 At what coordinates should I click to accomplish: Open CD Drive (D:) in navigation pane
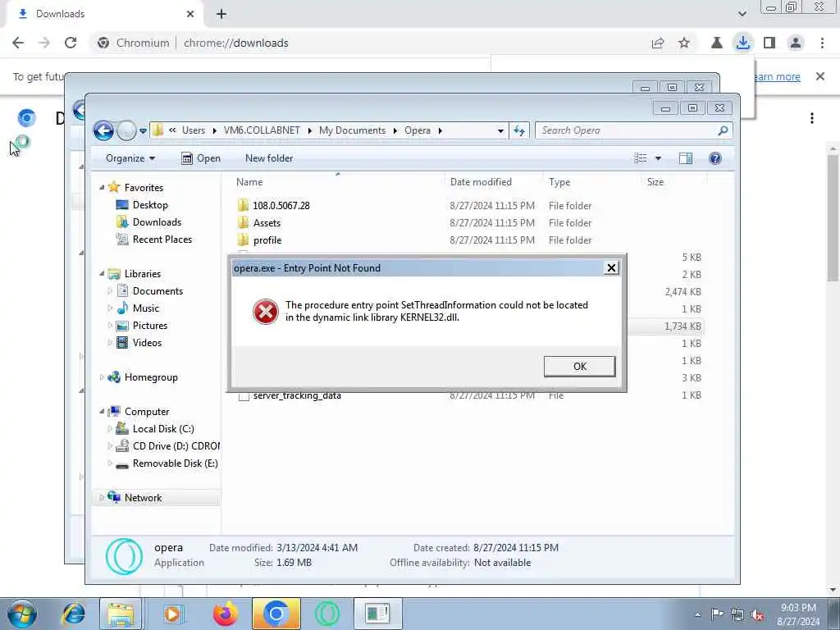(176, 445)
